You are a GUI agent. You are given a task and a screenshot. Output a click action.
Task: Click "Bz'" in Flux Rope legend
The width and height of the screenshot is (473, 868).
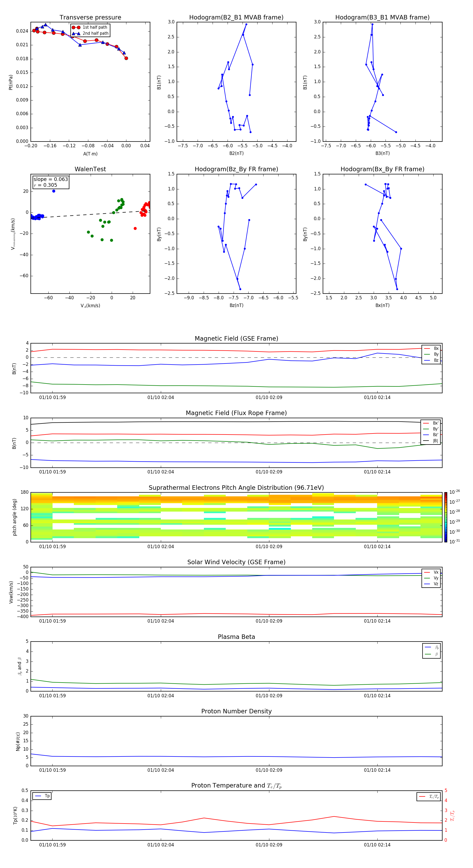pyautogui.click(x=431, y=435)
